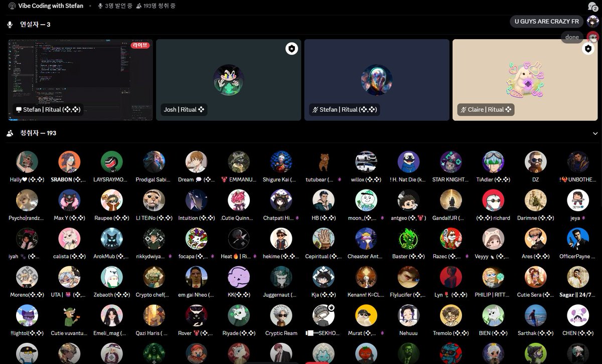The image size is (602, 364).
Task: Click the 'Vibe Coding with Stefan' stage title
Action: [x=51, y=6]
